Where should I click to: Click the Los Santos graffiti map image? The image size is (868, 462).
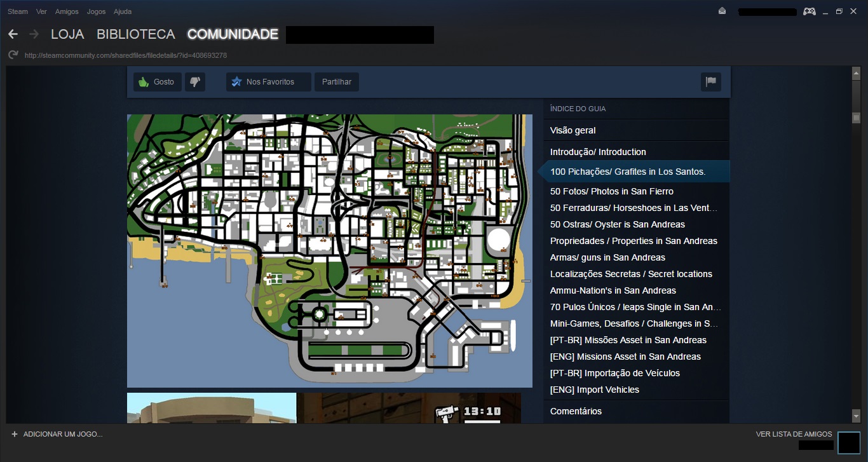tap(330, 251)
